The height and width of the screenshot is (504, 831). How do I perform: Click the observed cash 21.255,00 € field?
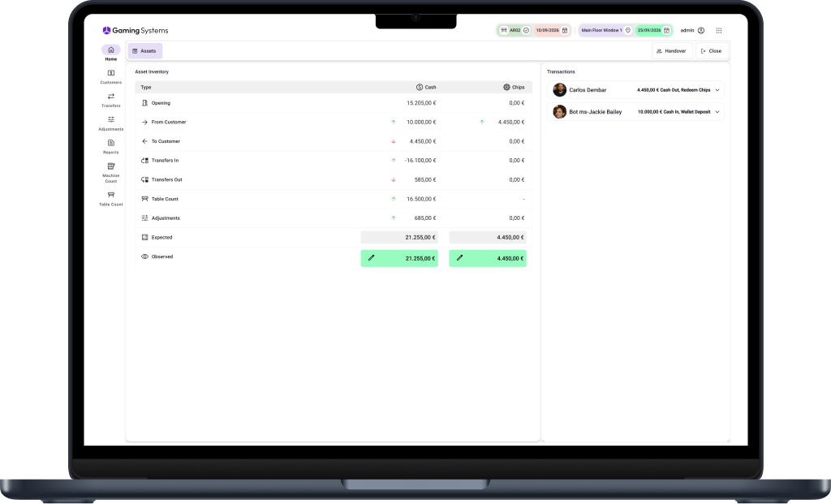click(399, 258)
